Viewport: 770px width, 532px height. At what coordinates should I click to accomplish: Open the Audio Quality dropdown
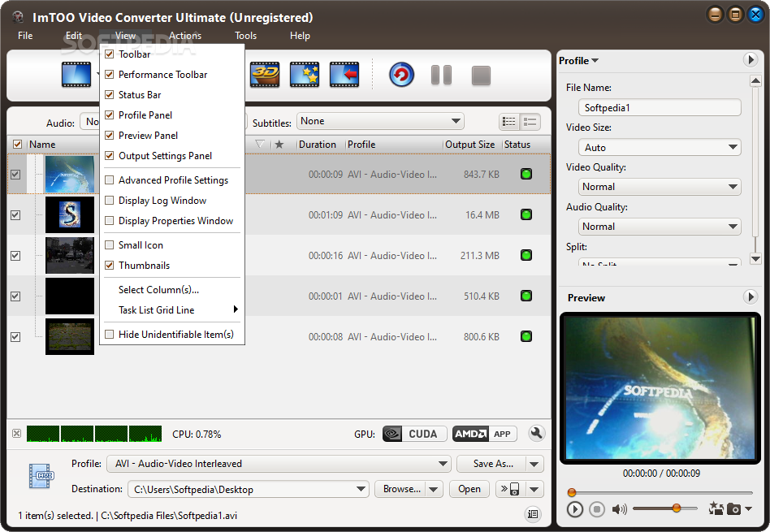[x=660, y=227]
